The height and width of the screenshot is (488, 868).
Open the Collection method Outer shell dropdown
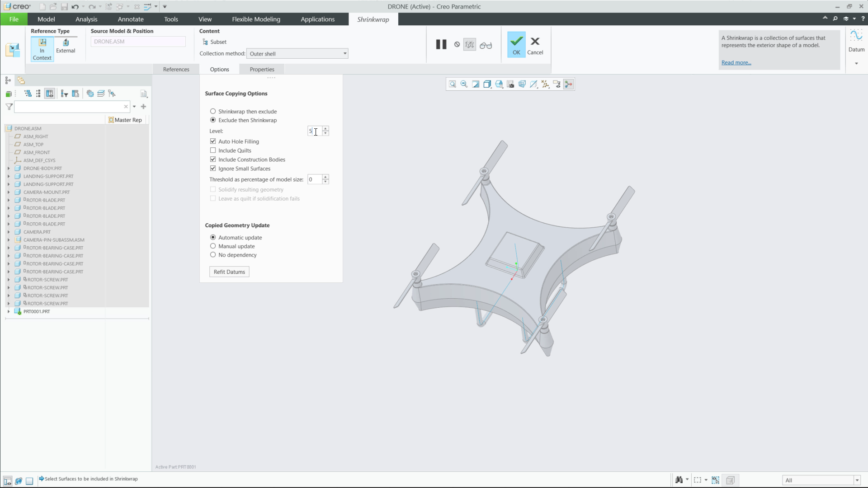344,53
